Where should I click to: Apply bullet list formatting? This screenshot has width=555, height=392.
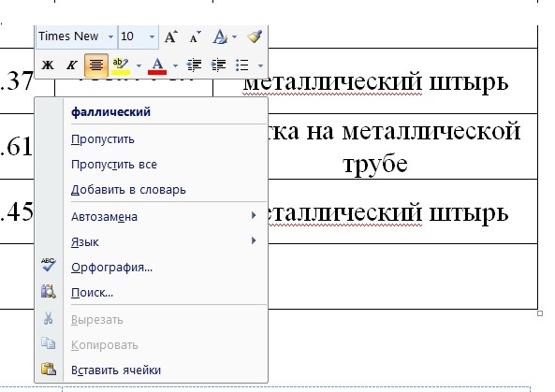242,65
